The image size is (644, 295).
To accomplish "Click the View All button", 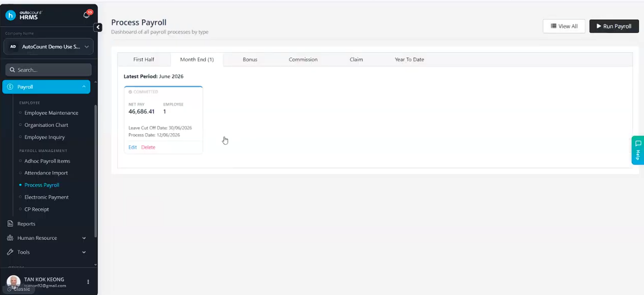I will pos(564,26).
